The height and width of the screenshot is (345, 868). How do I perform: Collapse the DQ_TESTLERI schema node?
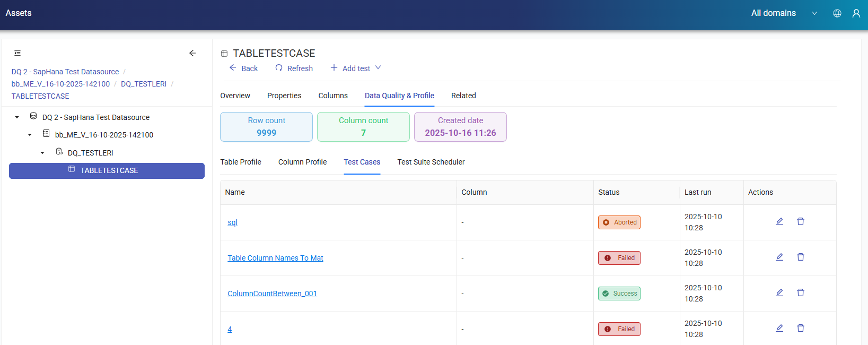click(x=42, y=153)
